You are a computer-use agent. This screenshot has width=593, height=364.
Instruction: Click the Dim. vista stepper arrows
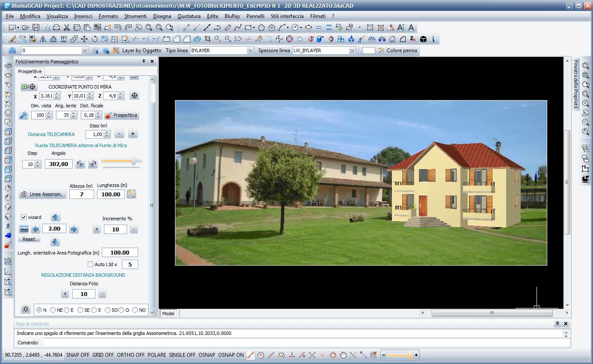tap(49, 115)
